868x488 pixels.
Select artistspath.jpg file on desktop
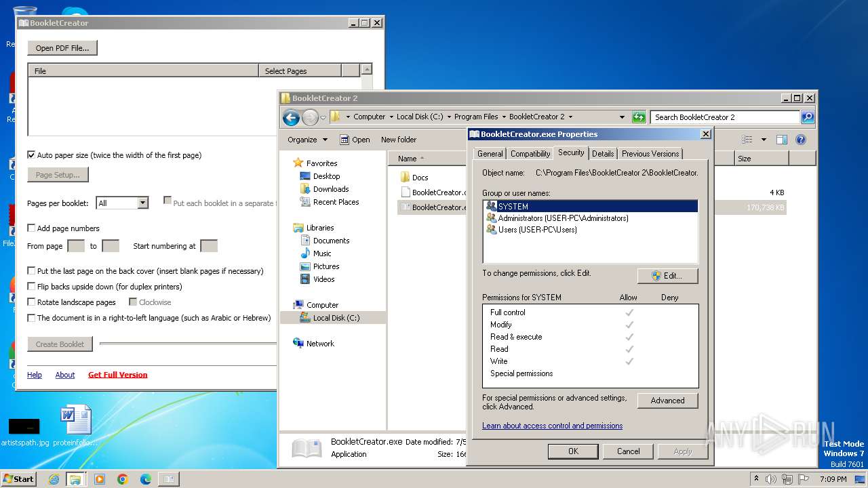point(24,432)
